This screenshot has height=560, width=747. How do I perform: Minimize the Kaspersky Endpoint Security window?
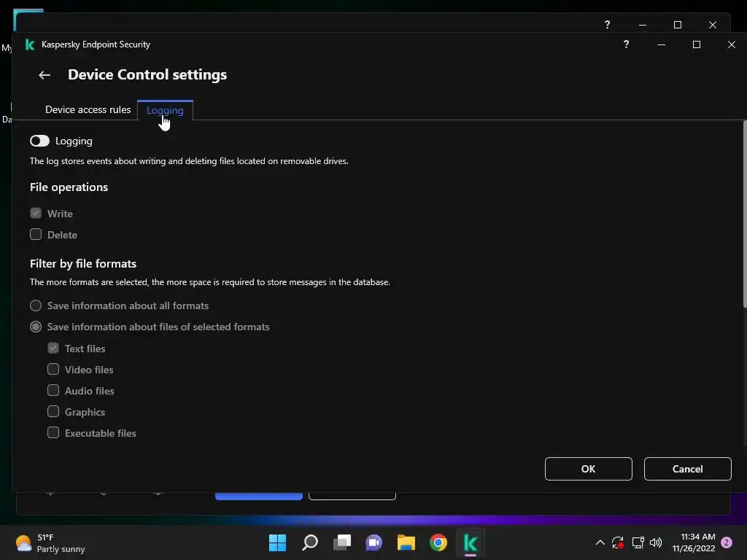pos(661,44)
